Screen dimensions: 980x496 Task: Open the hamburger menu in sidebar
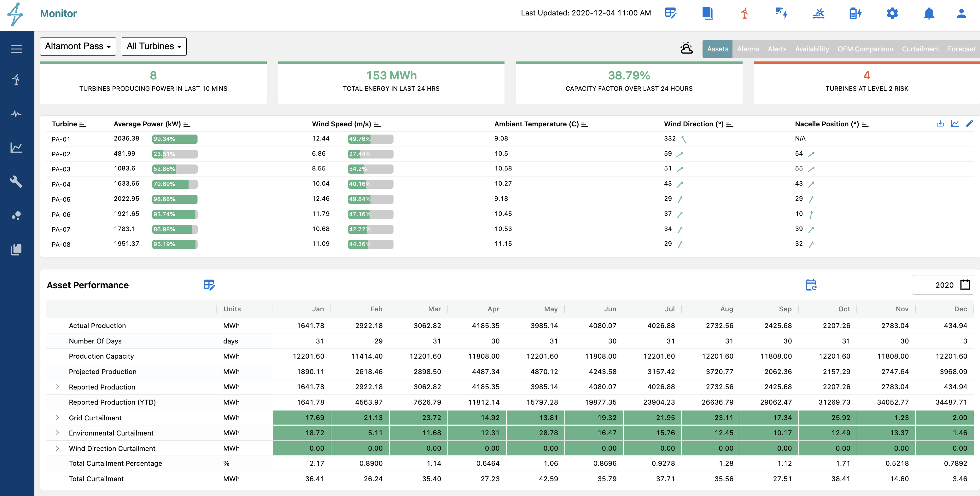click(x=16, y=49)
